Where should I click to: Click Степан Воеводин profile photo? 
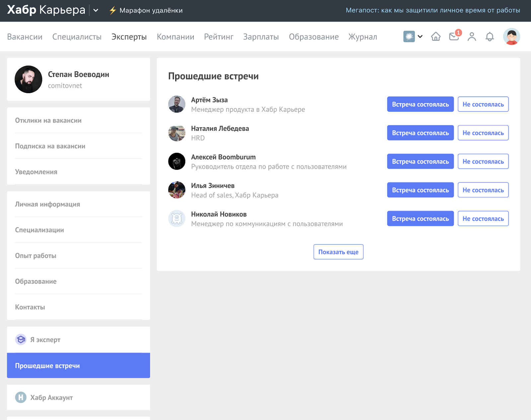coord(29,79)
